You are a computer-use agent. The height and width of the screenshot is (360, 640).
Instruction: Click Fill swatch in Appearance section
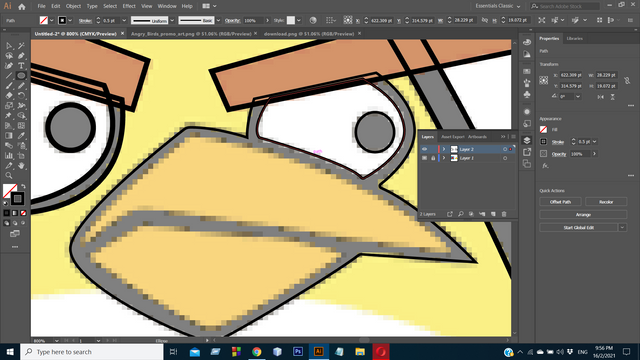click(544, 130)
